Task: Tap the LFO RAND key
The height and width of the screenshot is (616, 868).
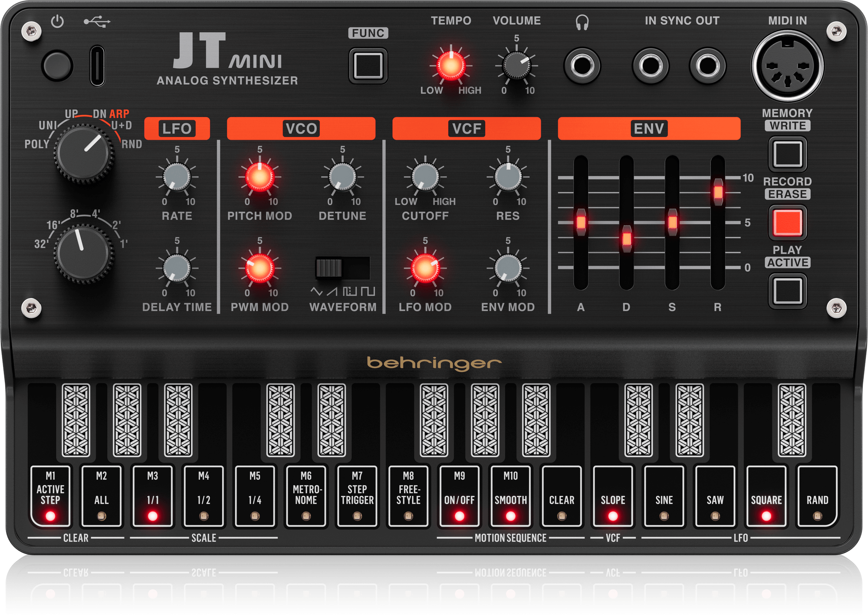Action: click(818, 496)
